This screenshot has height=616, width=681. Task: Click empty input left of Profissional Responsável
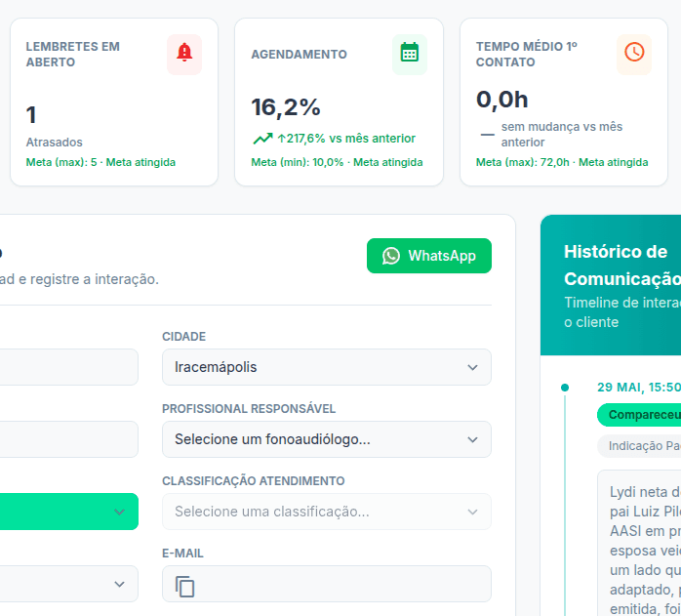pyautogui.click(x=68, y=439)
